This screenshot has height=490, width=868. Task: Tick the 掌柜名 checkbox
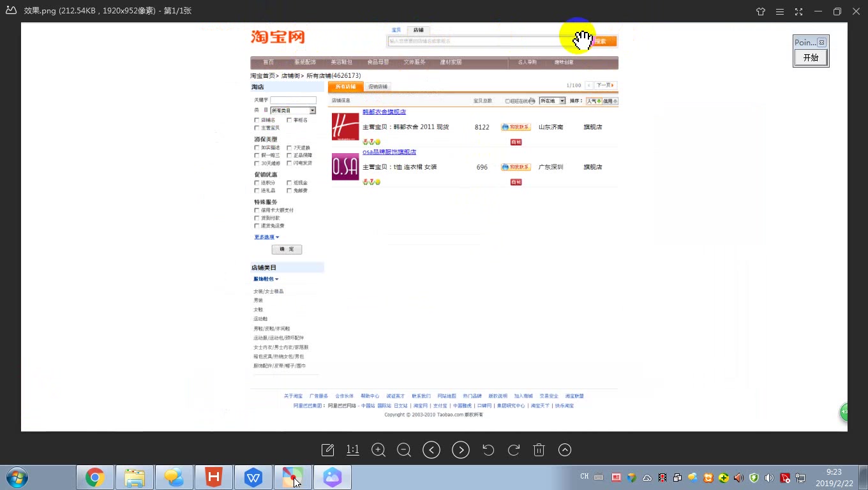click(289, 120)
